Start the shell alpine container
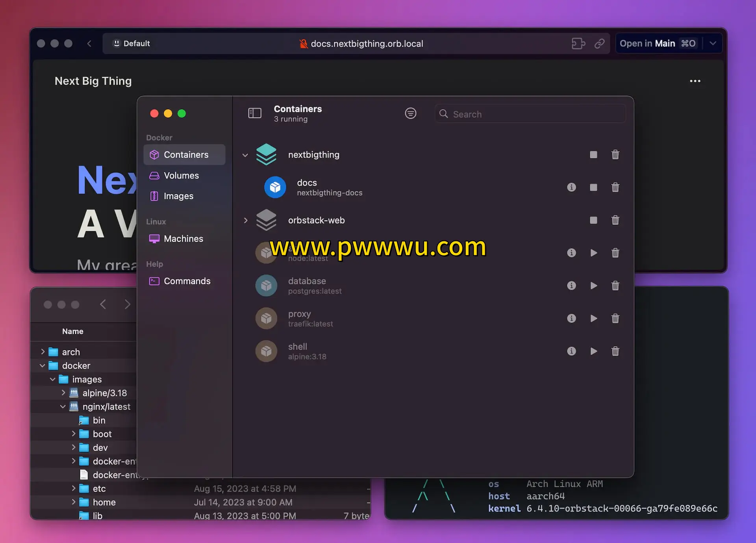Image resolution: width=756 pixels, height=543 pixels. point(593,351)
